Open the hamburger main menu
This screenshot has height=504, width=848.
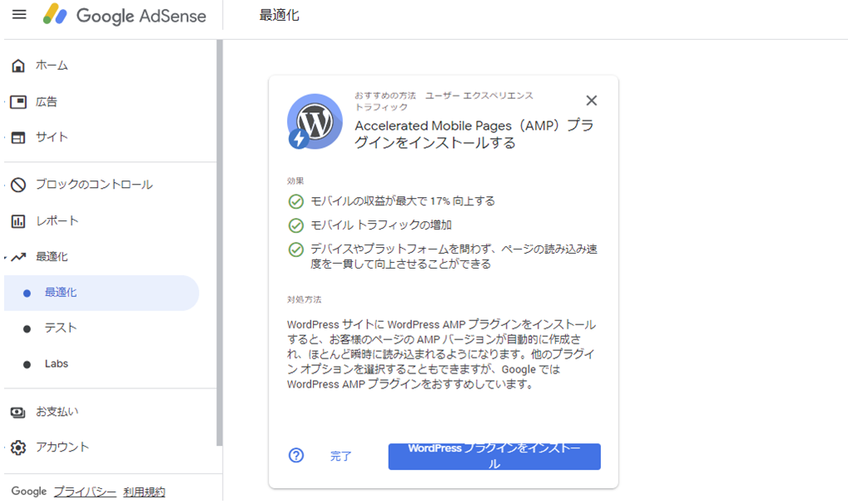[x=19, y=15]
